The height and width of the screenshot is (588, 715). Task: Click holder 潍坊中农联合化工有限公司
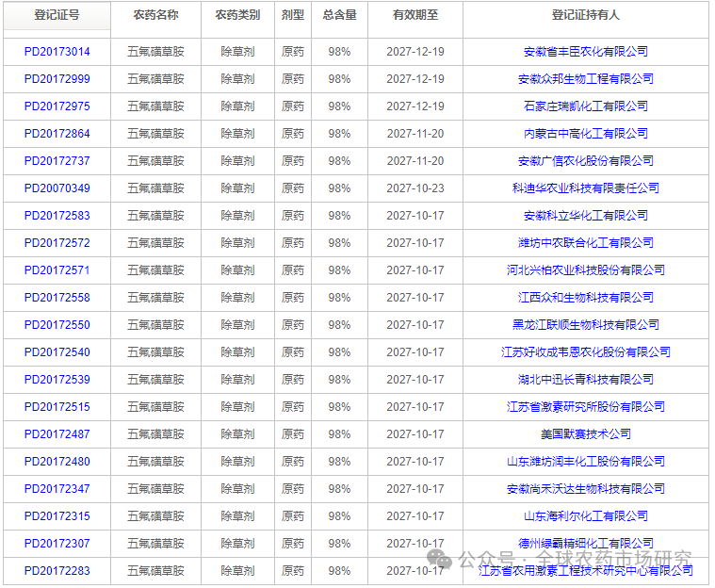[586, 243]
